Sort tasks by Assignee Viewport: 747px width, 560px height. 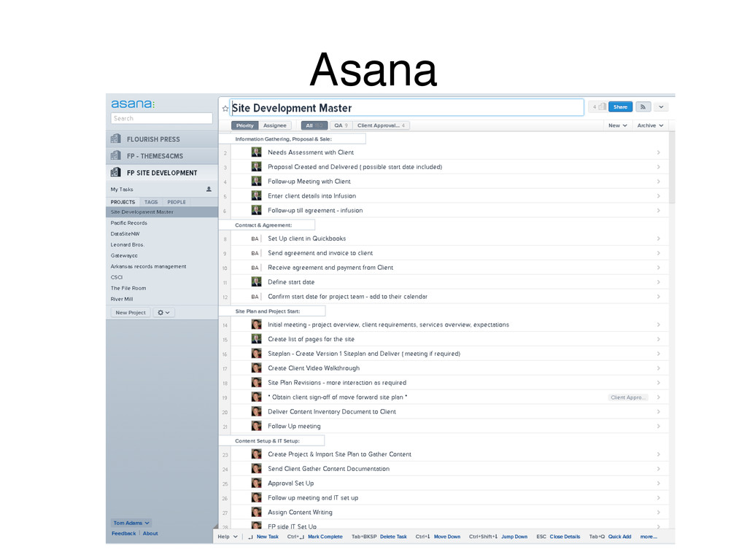click(x=275, y=125)
